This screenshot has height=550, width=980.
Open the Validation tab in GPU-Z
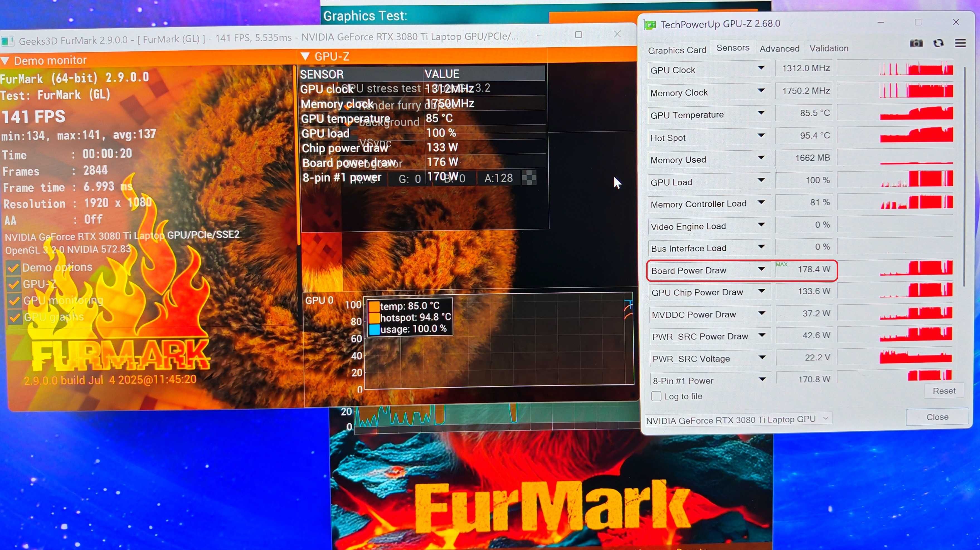click(x=829, y=48)
